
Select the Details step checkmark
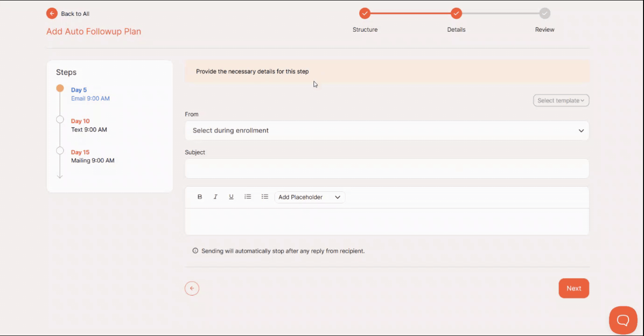456,14
